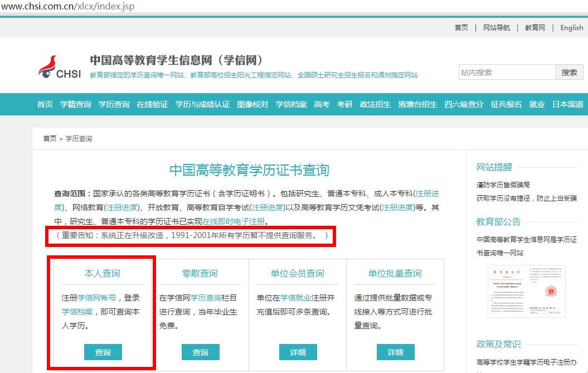Click the 单位批量查询 card heading
This screenshot has height=373, width=588.
[395, 273]
